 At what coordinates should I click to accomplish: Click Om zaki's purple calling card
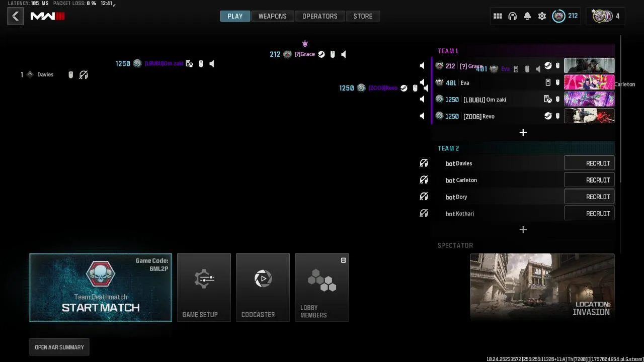(589, 100)
